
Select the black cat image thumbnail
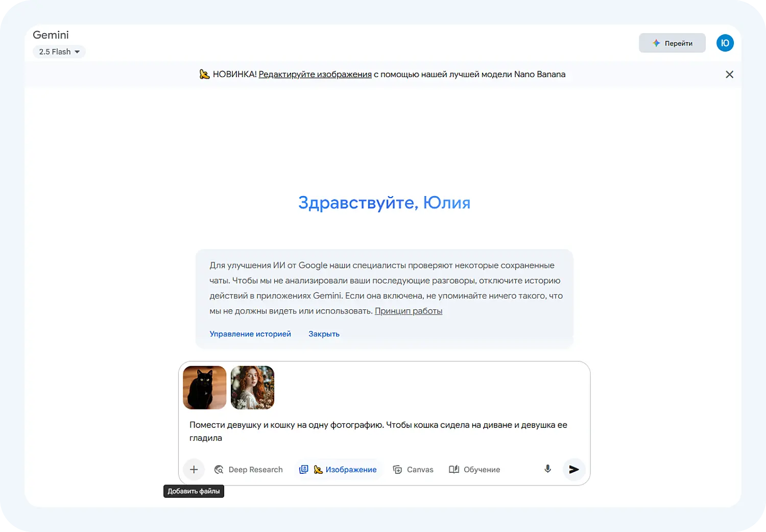pos(204,388)
